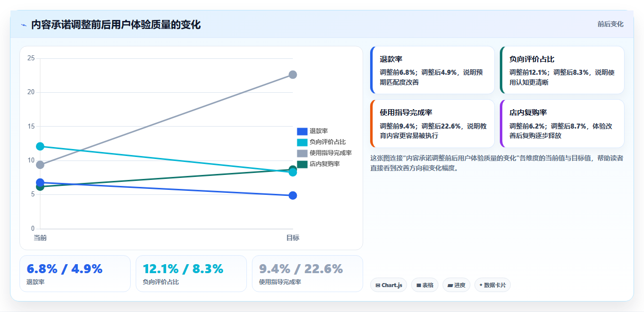The height and width of the screenshot is (312, 644).
Task: Click the card text '调整前6.2%；调整后8.7%'
Action: pyautogui.click(x=548, y=126)
